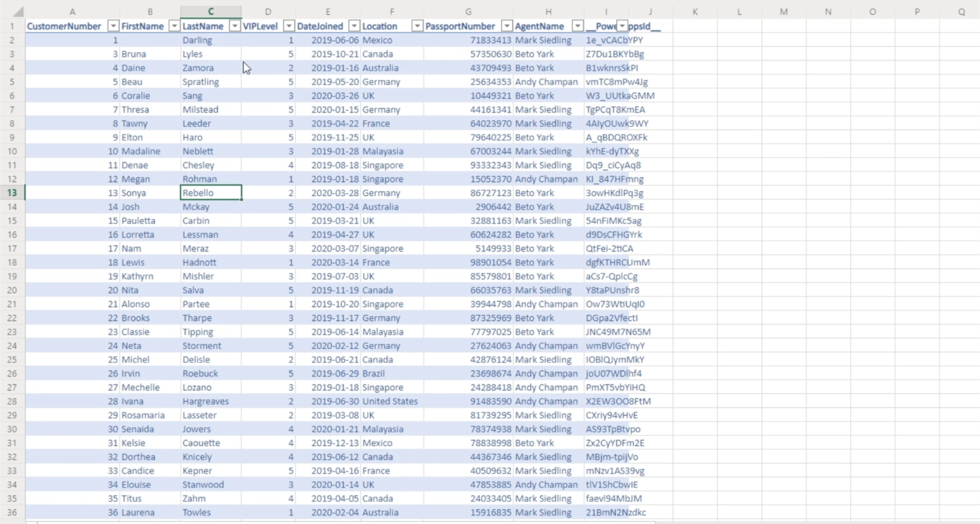Select the date cell 2020-03-14

pos(328,262)
